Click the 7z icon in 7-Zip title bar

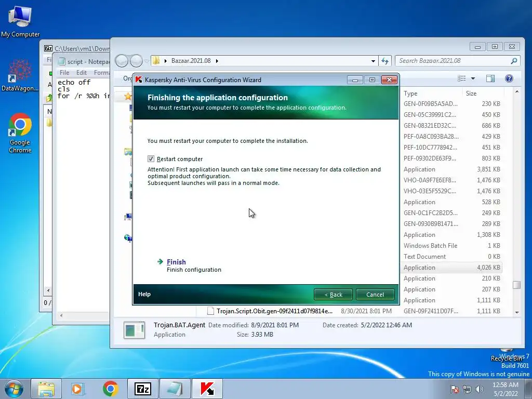coord(48,48)
